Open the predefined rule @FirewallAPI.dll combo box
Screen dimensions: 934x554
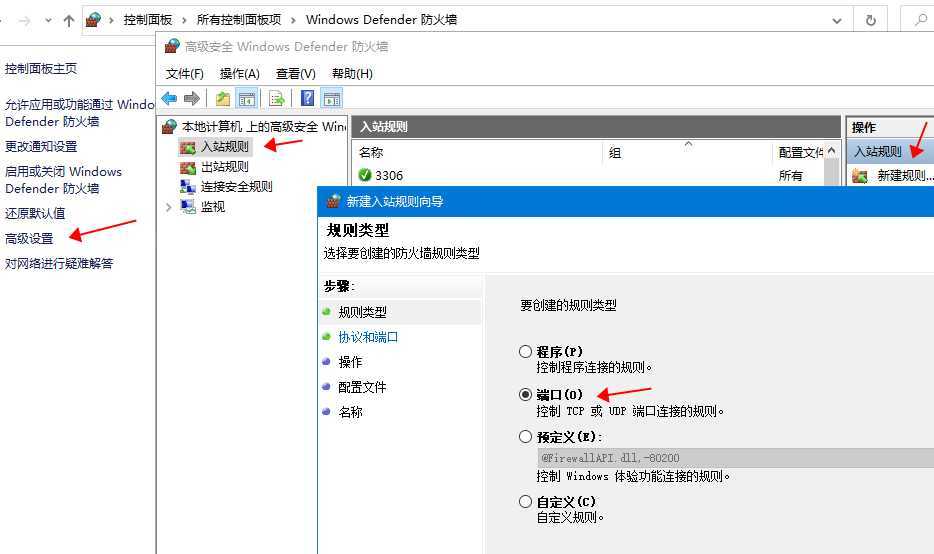click(735, 457)
